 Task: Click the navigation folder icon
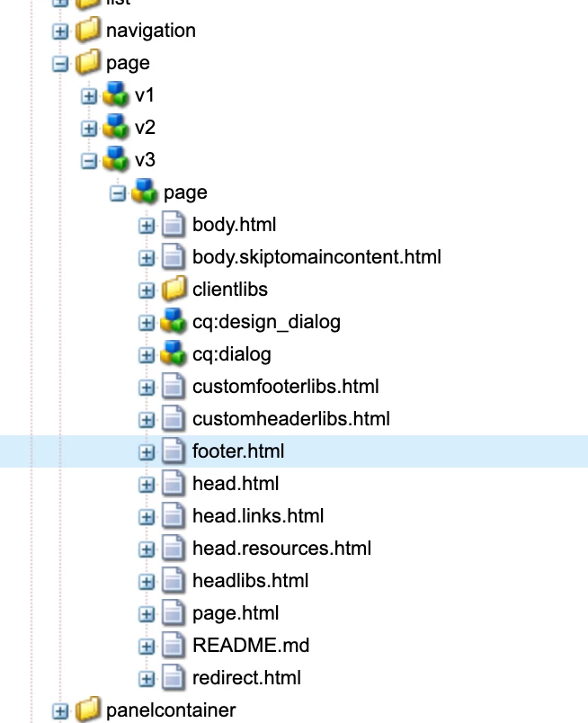[87, 30]
